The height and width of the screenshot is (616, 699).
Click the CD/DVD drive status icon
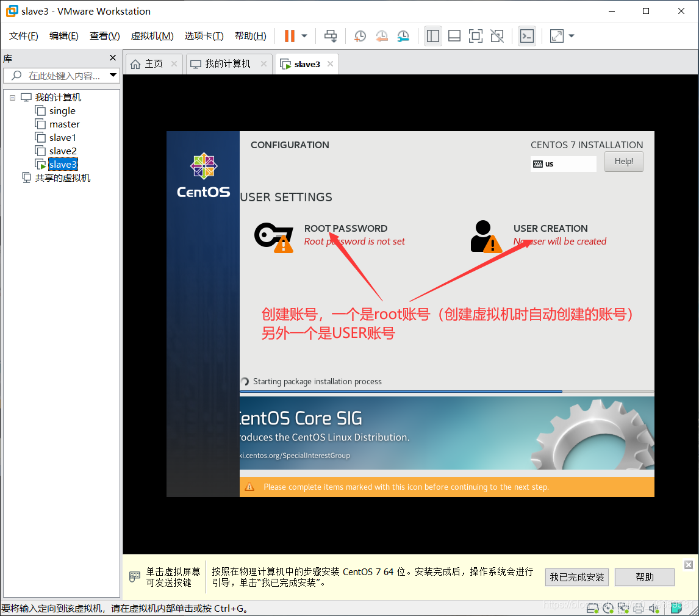pos(608,608)
